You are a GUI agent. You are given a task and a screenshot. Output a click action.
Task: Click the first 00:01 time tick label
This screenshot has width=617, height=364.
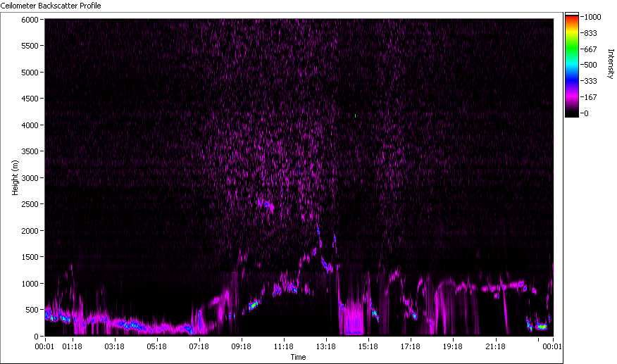[44, 346]
